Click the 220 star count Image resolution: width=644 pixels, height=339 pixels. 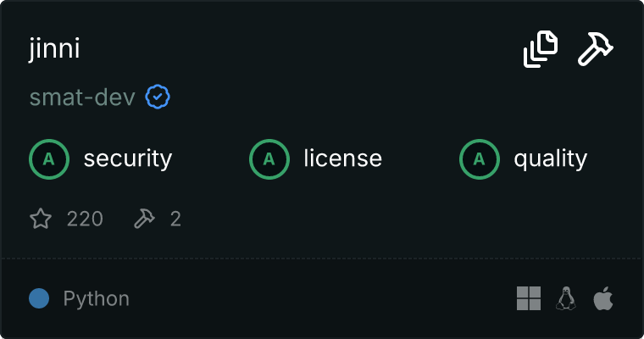point(85,220)
